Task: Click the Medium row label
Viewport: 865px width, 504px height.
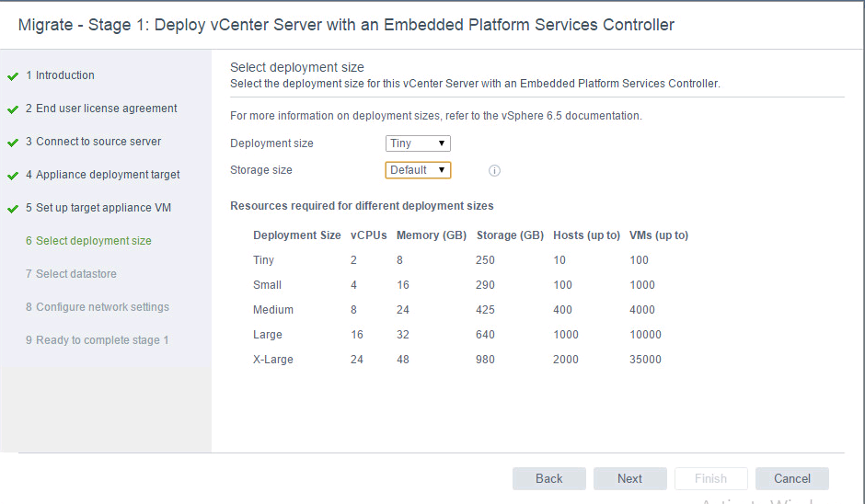Action: [x=273, y=309]
